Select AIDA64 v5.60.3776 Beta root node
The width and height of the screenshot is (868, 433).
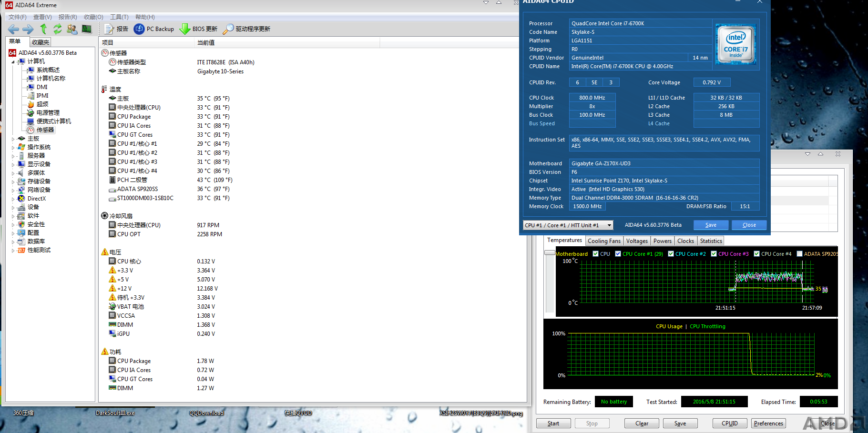(x=47, y=53)
